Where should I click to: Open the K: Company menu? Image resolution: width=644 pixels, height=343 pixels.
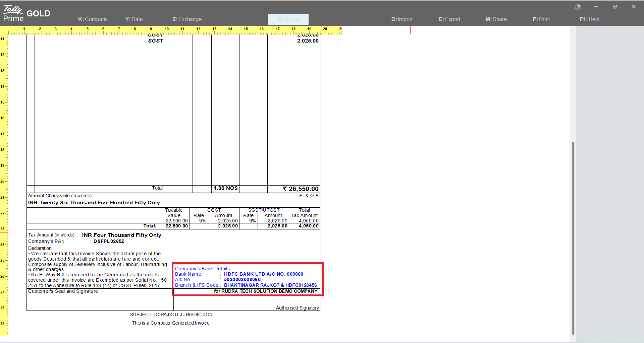click(93, 19)
